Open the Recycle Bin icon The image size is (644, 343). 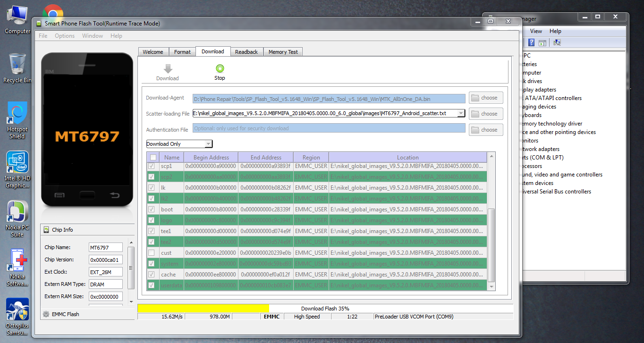pyautogui.click(x=17, y=68)
